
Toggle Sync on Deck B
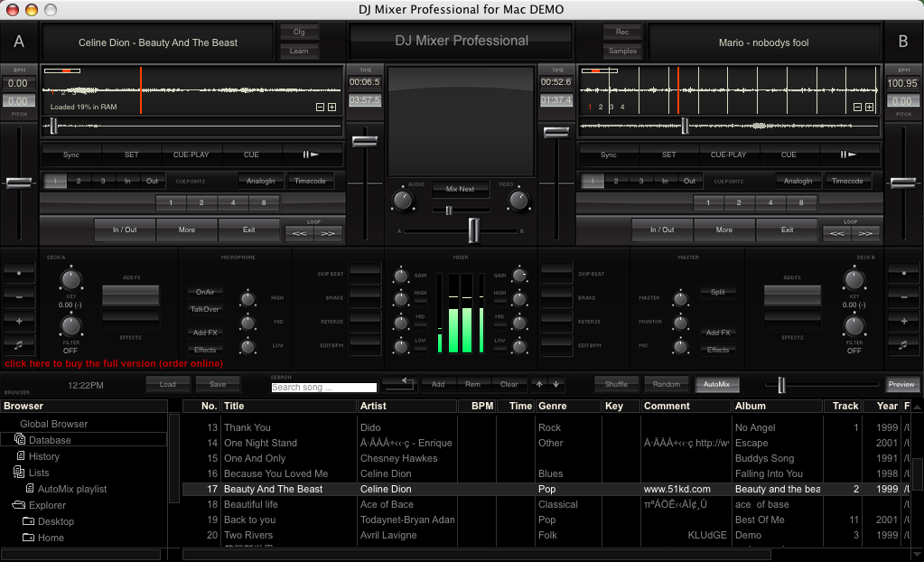point(609,155)
